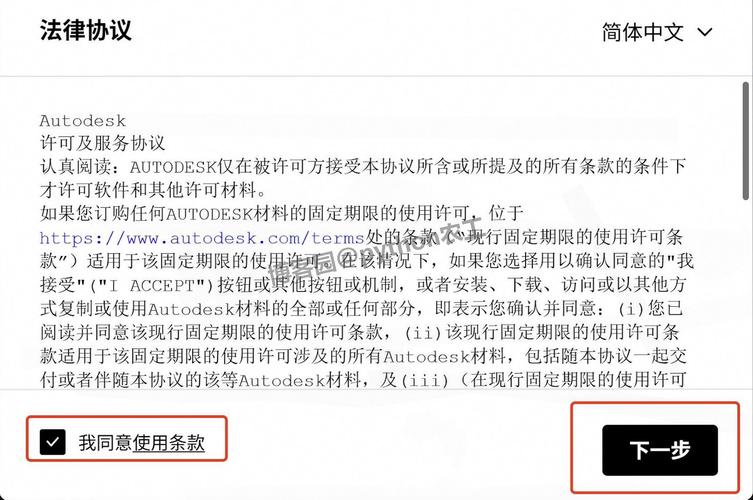Click the last visible line starting 付或者伴随本协议
The image size is (753, 500).
click(363, 380)
